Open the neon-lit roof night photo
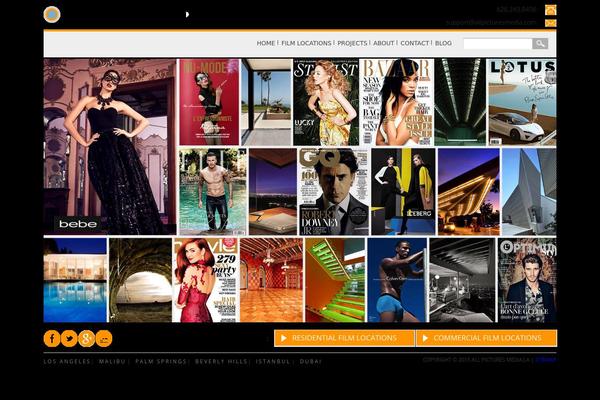Image resolution: width=600 pixels, height=400 pixels. point(469,192)
